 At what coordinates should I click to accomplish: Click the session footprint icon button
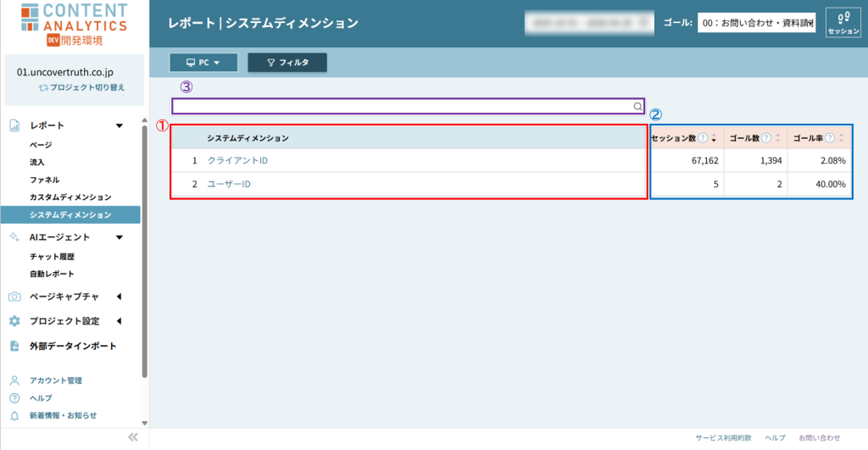click(843, 22)
